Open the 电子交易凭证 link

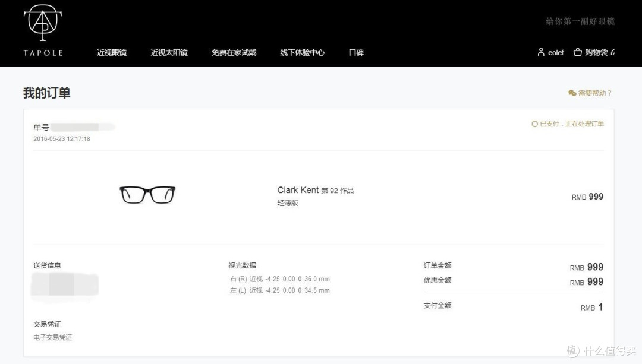point(52,337)
